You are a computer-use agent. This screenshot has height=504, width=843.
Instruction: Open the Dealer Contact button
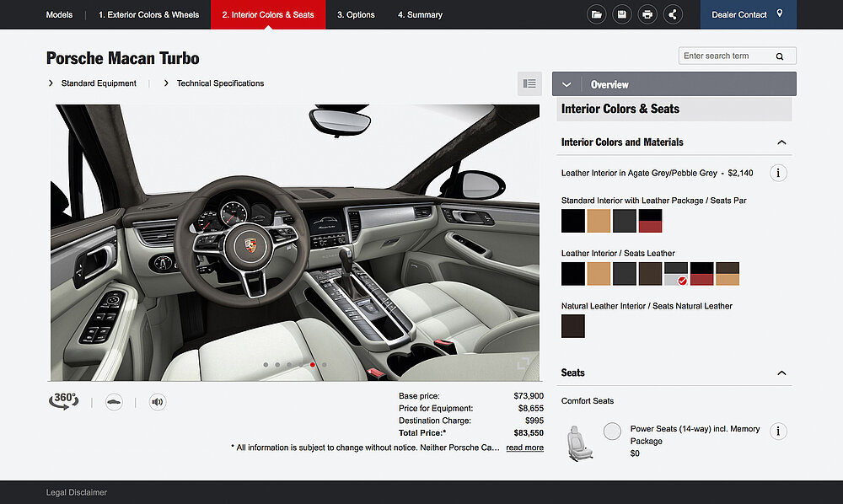(748, 14)
